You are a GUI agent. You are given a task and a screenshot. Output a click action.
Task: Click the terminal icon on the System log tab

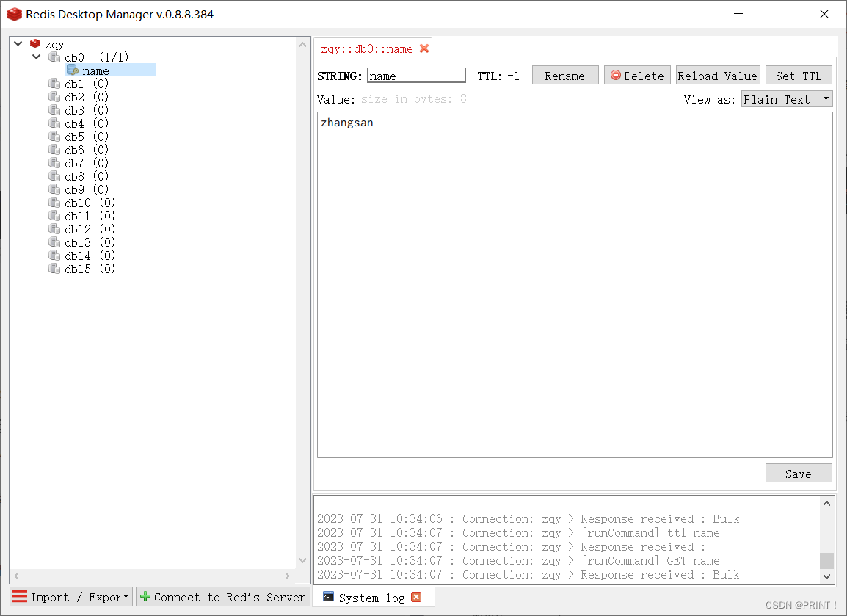point(326,597)
